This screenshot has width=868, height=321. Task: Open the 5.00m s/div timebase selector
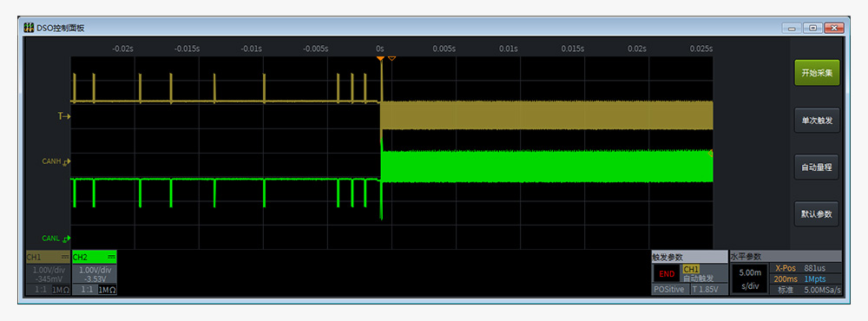click(749, 278)
